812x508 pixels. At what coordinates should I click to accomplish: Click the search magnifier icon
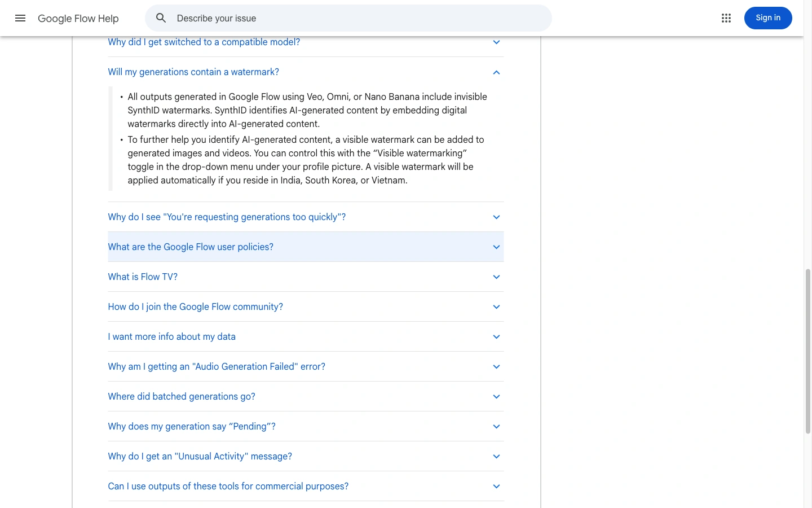161,18
